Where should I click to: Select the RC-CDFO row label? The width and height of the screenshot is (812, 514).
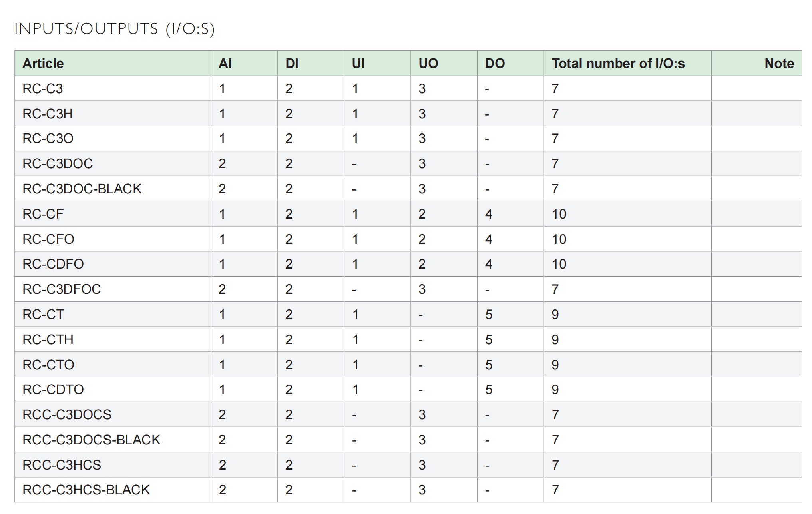[53, 264]
